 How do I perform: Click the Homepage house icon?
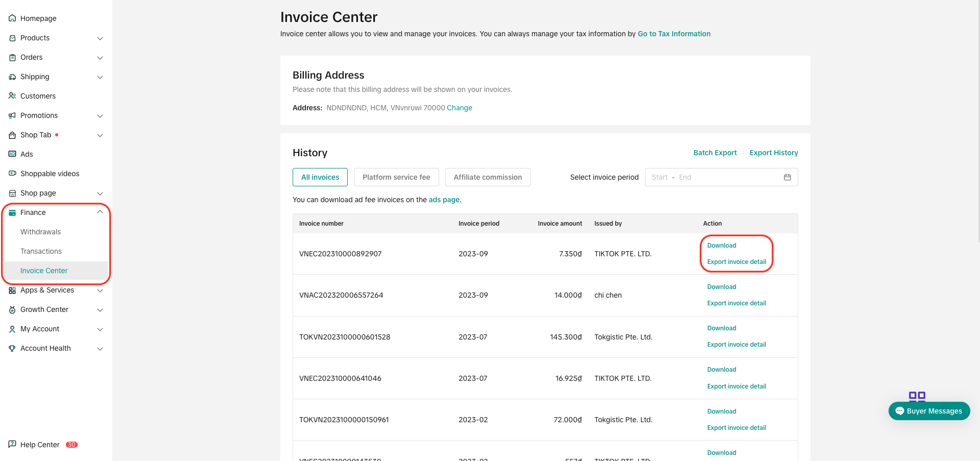(12, 18)
